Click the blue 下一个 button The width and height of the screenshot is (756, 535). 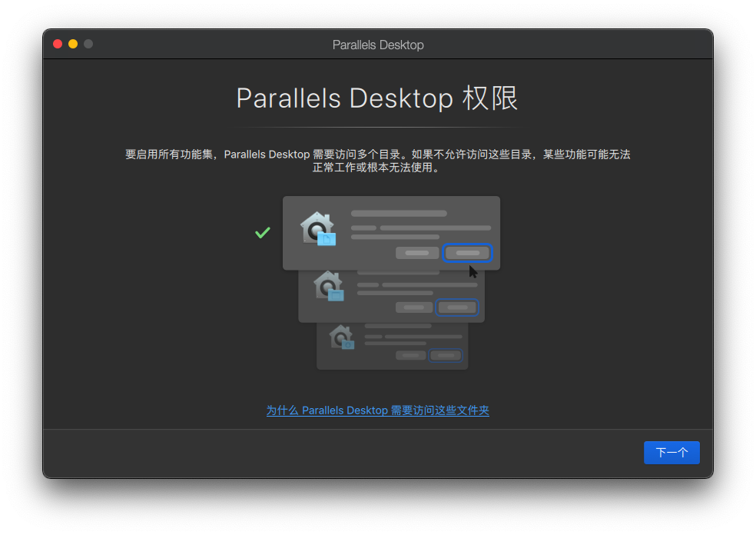(x=671, y=453)
